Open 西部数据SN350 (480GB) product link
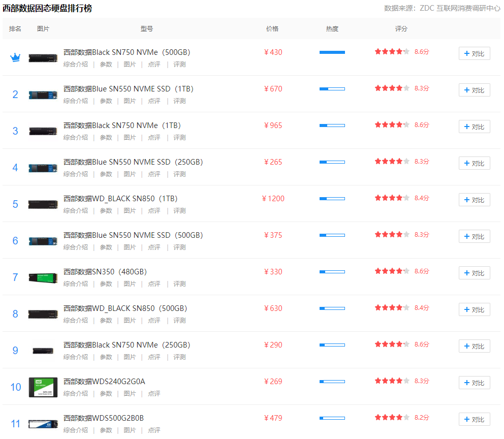Viewport: 504px width, 439px height. coord(105,272)
